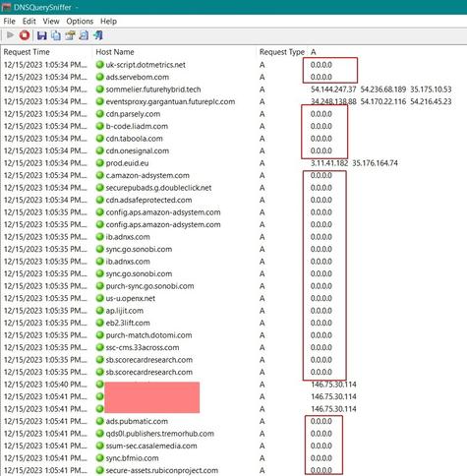
Task: Click 146.75.30.114 in the 1:05:40 PM row
Action: tap(333, 385)
